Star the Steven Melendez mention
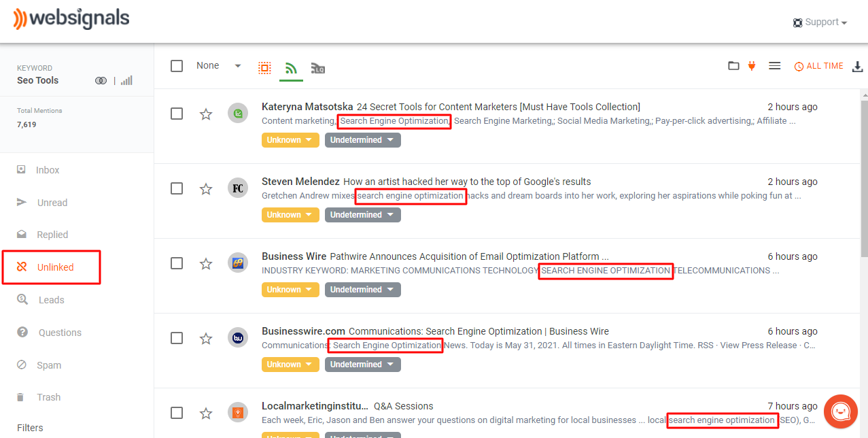Screen dimensions: 868x438 [206, 188]
